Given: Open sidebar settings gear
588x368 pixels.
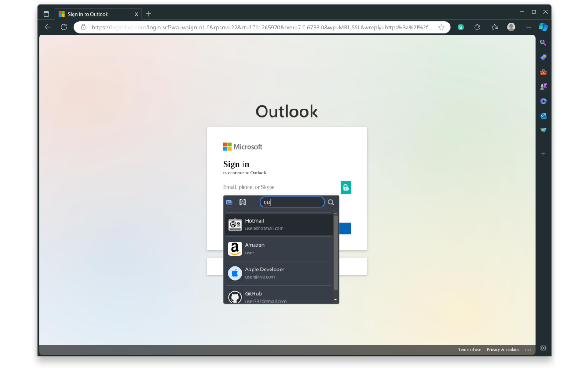Looking at the screenshot, I should (543, 348).
